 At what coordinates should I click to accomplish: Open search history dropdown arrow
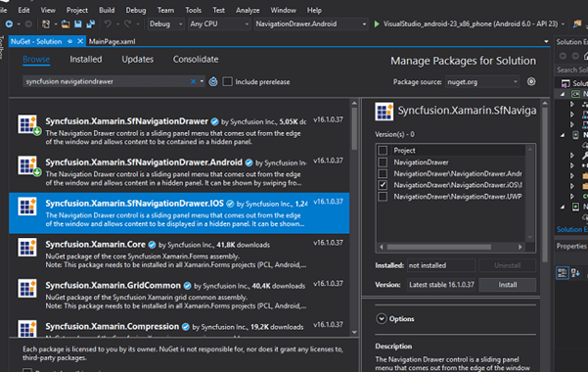click(x=202, y=81)
